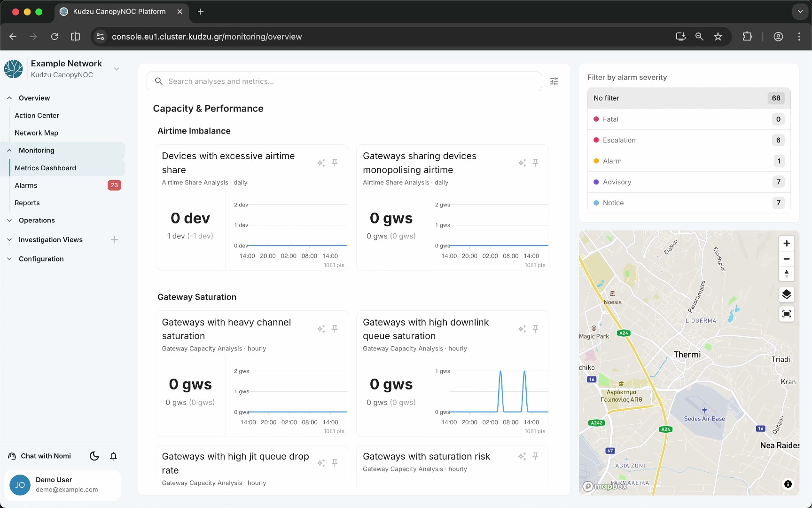Screen dimensions: 812x508
Task: Open Demo User account card
Action: point(62,485)
